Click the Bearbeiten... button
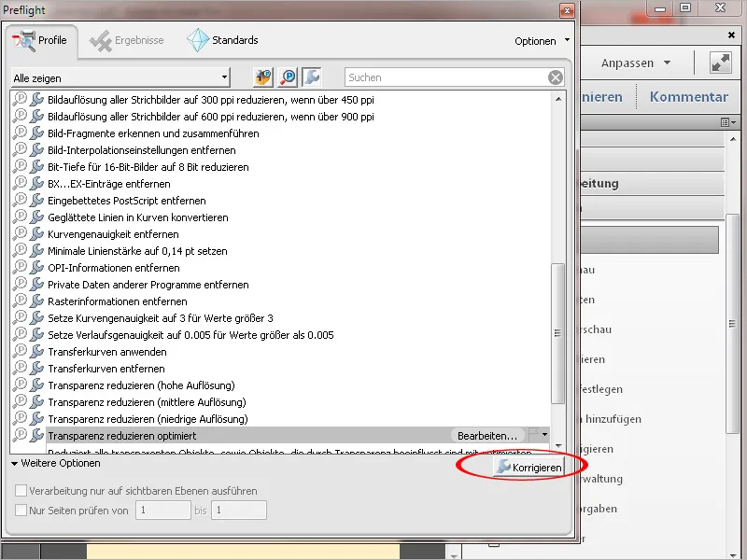This screenshot has height=560, width=747. [486, 436]
